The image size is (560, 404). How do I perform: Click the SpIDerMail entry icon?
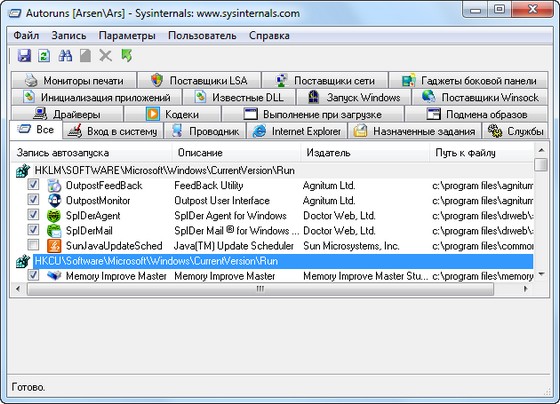coord(54,231)
